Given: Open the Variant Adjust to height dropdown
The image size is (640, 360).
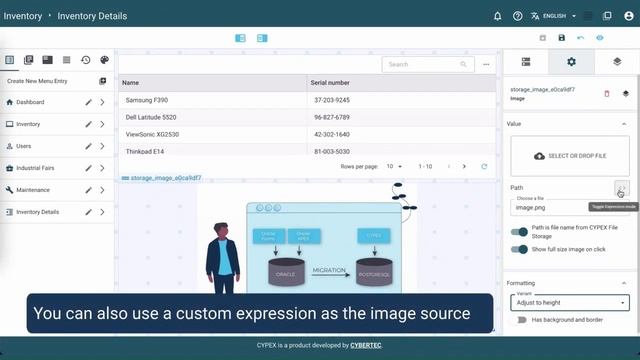Looking at the screenshot, I should point(570,303).
